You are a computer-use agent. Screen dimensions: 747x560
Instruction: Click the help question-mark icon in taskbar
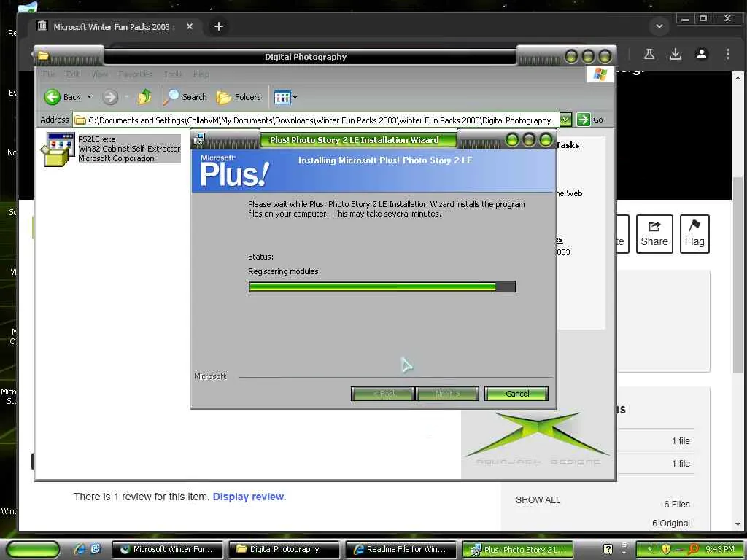point(608,549)
